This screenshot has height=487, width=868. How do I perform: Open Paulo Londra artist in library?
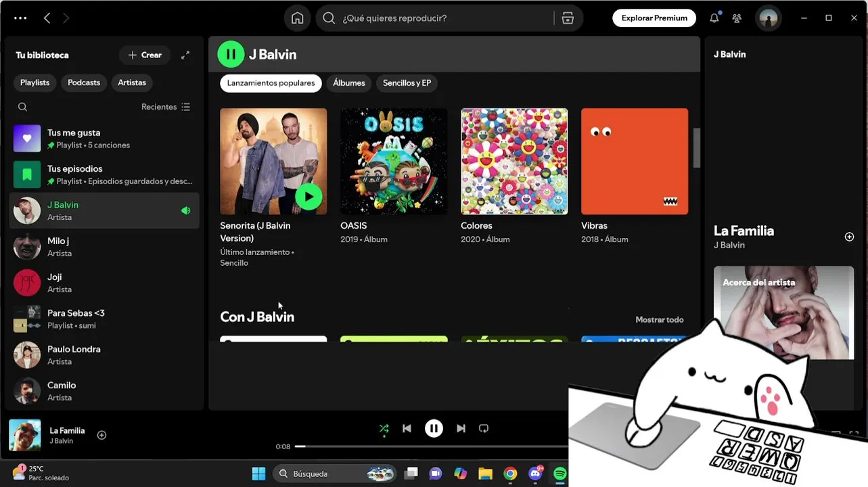point(104,355)
